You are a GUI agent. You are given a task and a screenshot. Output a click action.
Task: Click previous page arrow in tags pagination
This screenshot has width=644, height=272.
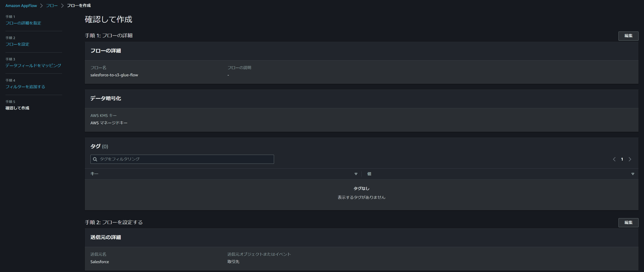pos(614,159)
